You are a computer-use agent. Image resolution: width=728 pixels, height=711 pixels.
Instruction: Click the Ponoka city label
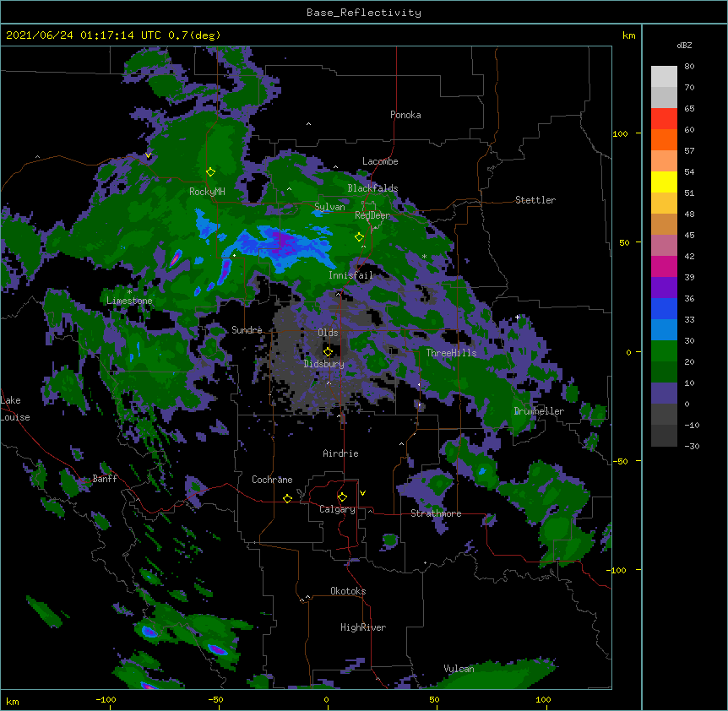[405, 115]
